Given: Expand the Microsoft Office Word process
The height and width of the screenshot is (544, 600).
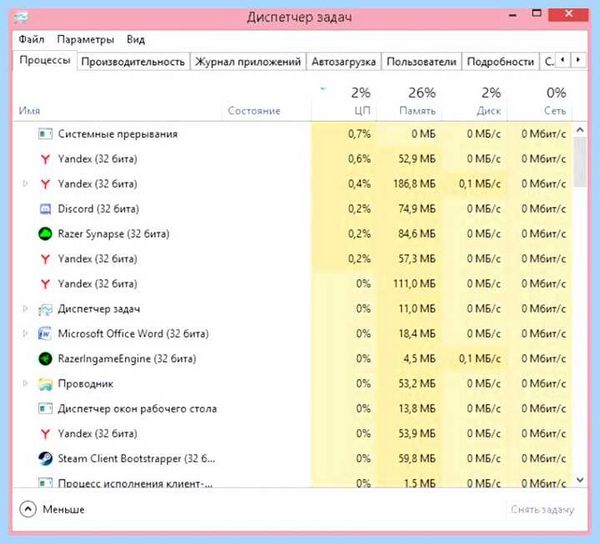Looking at the screenshot, I should [x=25, y=333].
